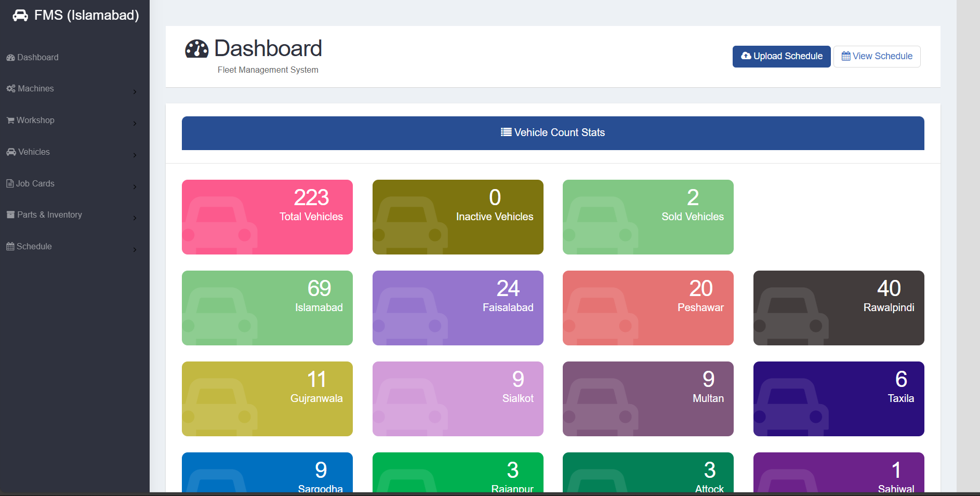
Task: Expand the Machines submenu chevron
Action: click(x=135, y=92)
